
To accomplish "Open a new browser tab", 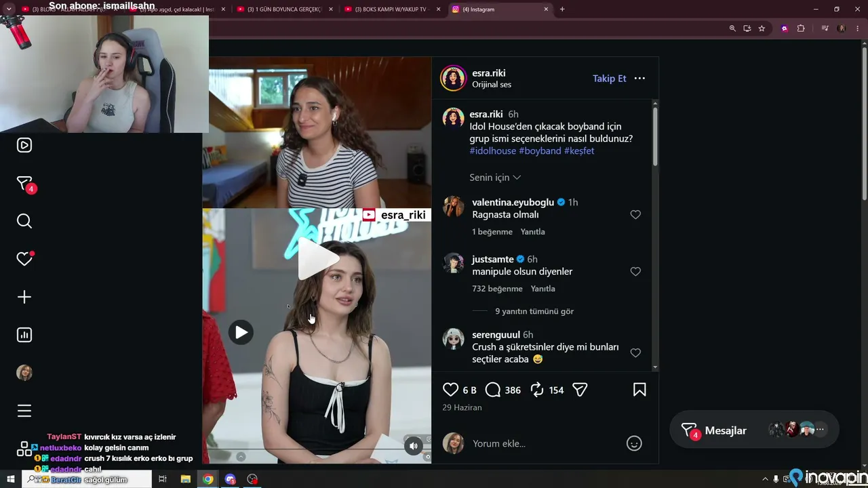I will point(562,9).
